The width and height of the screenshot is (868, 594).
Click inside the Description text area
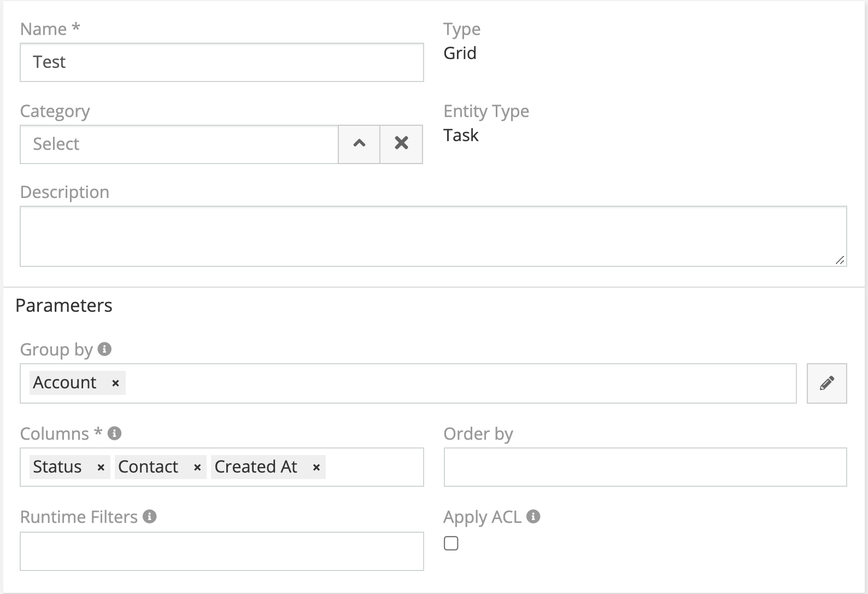pyautogui.click(x=433, y=236)
